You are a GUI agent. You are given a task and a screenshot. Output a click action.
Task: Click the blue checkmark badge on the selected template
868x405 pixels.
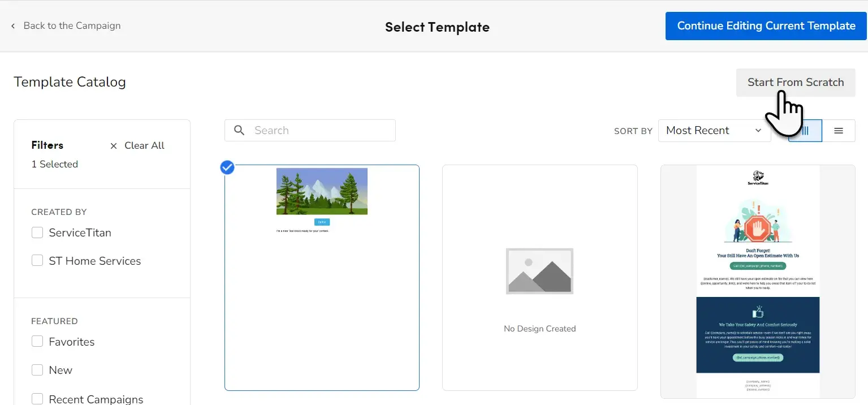pos(227,167)
